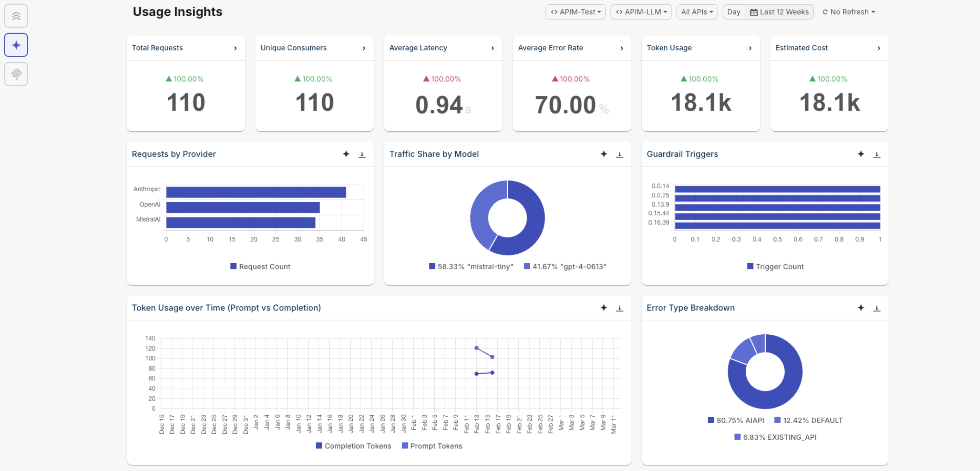Switch to the Day granularity tab
The image size is (980, 471).
(x=733, y=12)
